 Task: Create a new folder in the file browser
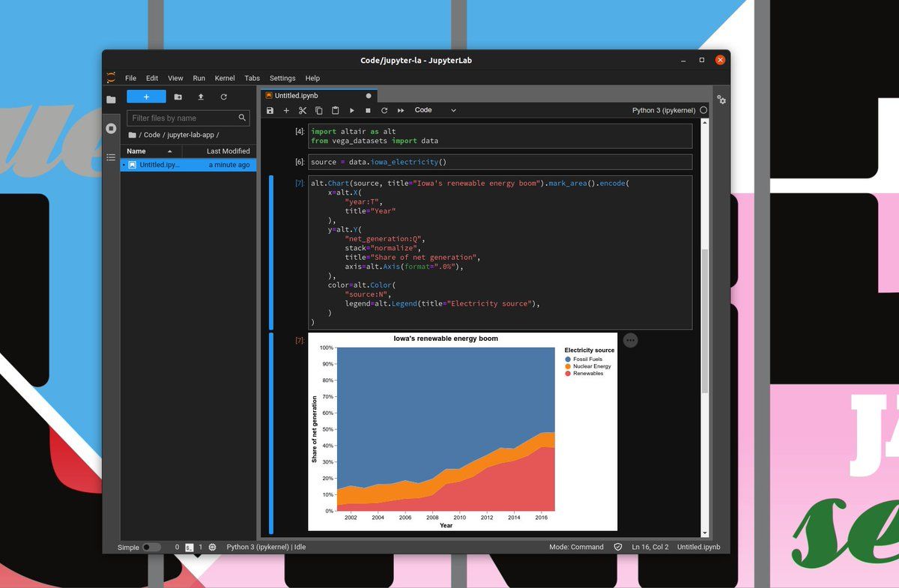point(178,97)
